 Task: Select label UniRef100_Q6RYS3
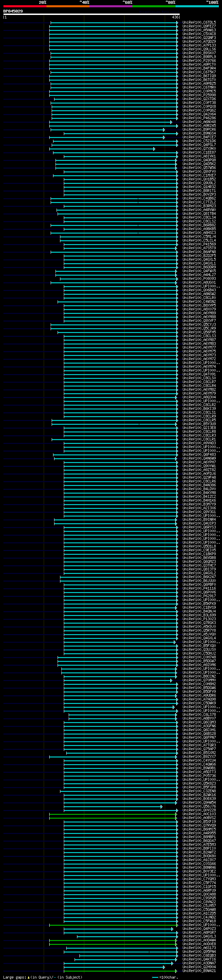199,527
